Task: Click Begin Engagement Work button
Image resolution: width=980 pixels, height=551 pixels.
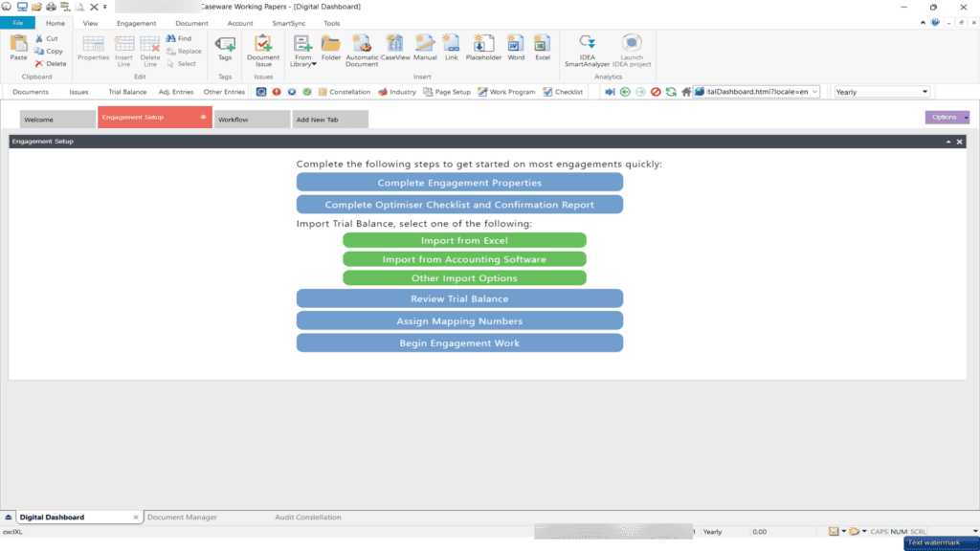Action: [459, 343]
